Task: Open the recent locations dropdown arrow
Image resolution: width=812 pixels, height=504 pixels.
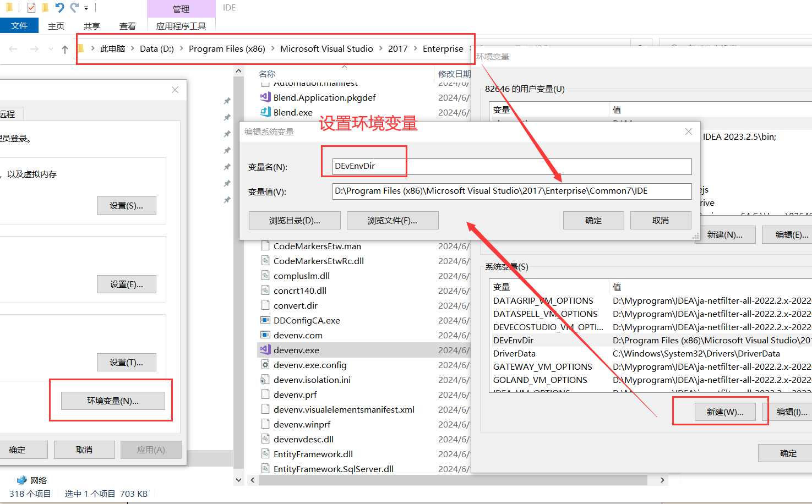Action: 51,49
